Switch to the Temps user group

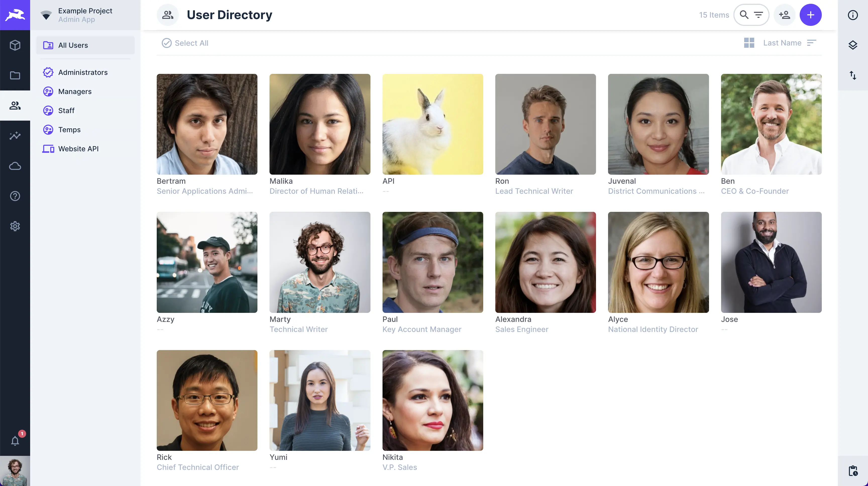click(x=69, y=129)
